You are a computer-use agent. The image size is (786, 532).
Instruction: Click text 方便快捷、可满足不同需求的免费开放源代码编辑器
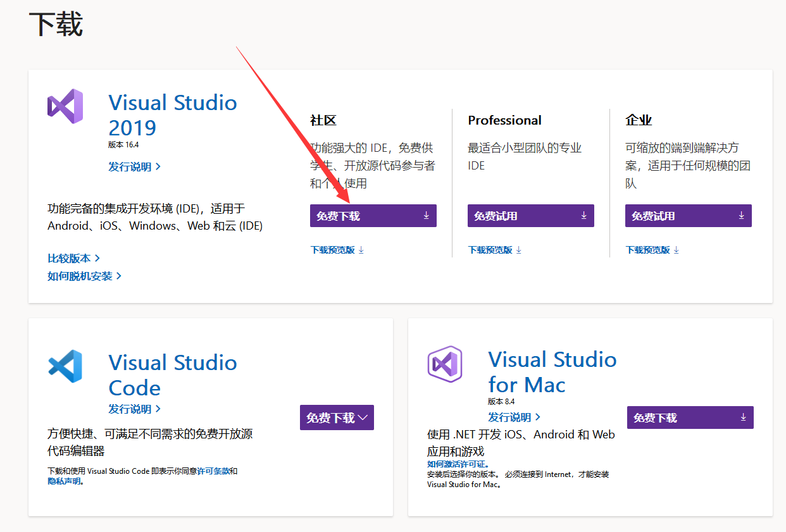coord(150,443)
